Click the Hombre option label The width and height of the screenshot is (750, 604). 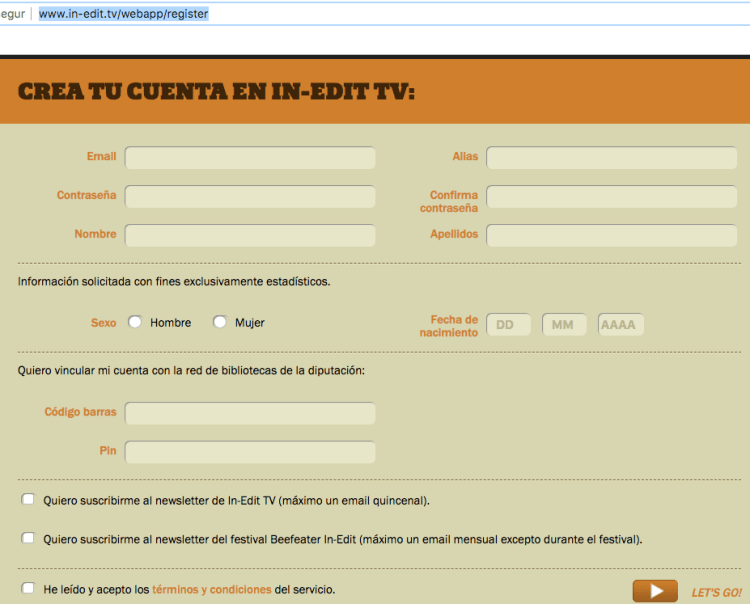[x=171, y=323]
